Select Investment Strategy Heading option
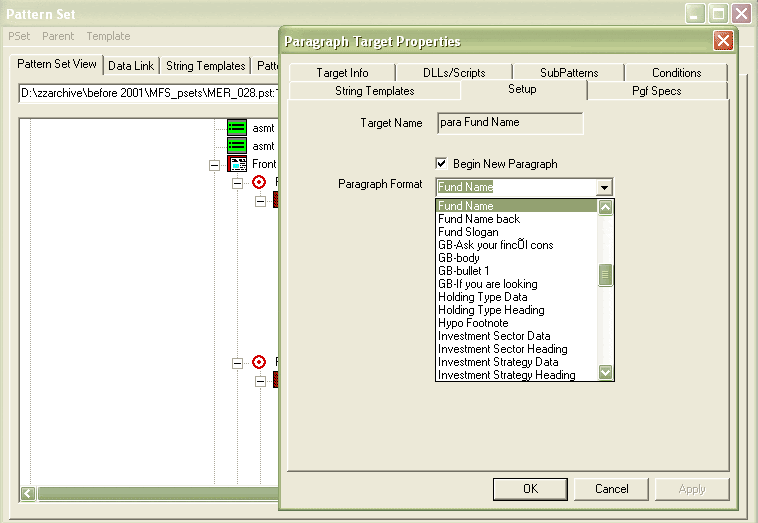The width and height of the screenshot is (758, 523). tap(517, 375)
